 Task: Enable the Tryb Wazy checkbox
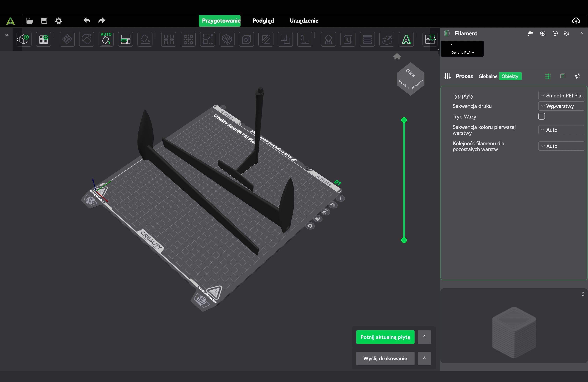point(542,116)
